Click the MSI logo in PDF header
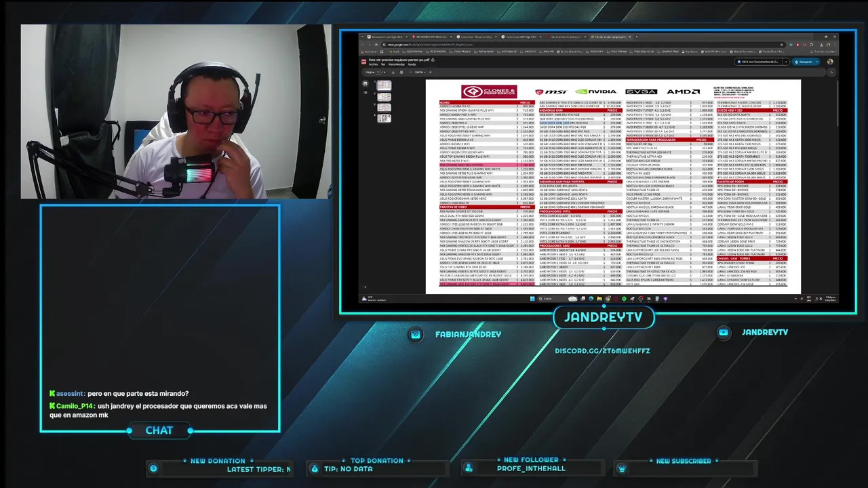This screenshot has height=488, width=868. click(550, 91)
